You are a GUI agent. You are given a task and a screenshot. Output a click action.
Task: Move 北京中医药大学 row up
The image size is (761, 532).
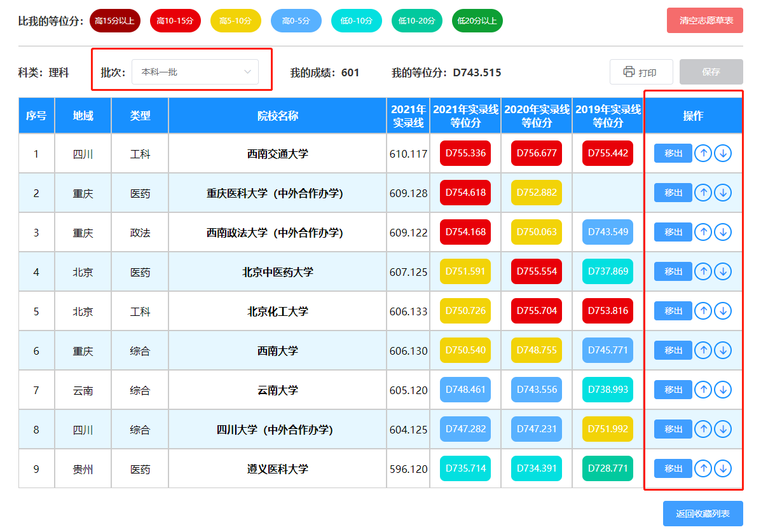tap(703, 271)
